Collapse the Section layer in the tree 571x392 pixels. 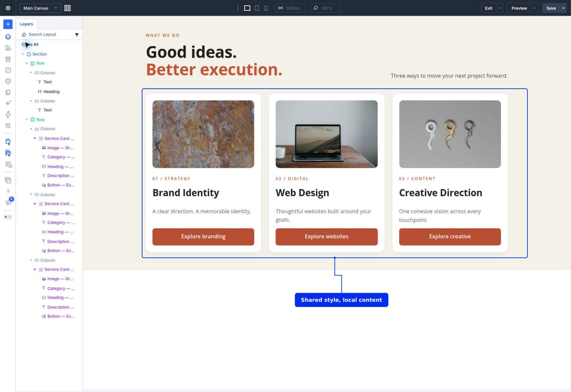[23, 54]
